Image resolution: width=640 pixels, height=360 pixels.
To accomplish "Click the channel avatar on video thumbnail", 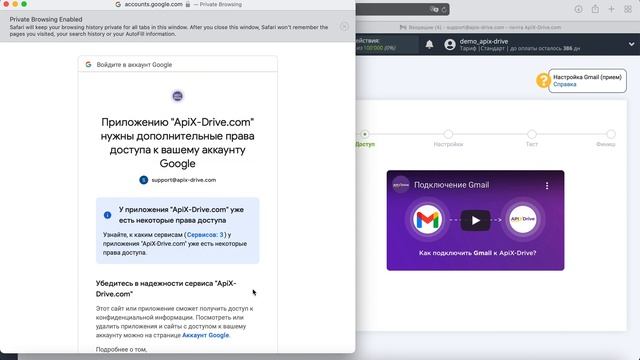I will 401,185.
